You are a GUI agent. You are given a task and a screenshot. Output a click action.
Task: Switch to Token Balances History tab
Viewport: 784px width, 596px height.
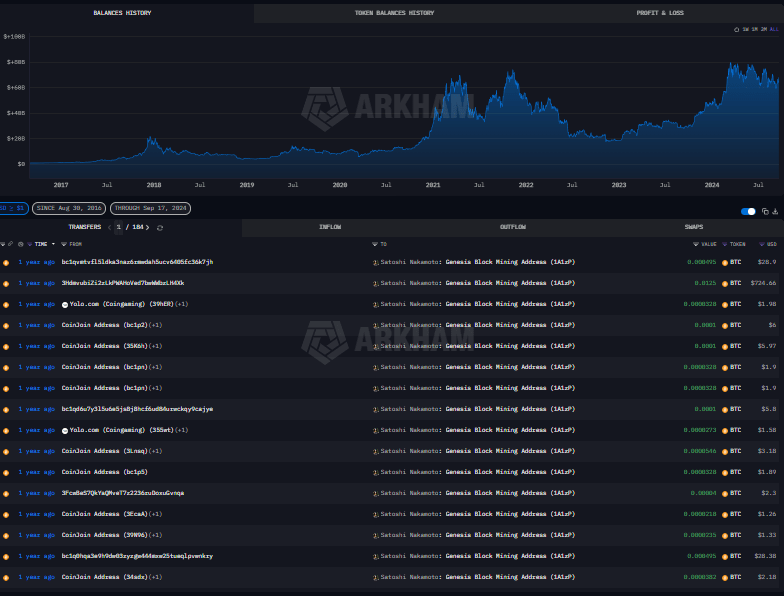coord(394,13)
